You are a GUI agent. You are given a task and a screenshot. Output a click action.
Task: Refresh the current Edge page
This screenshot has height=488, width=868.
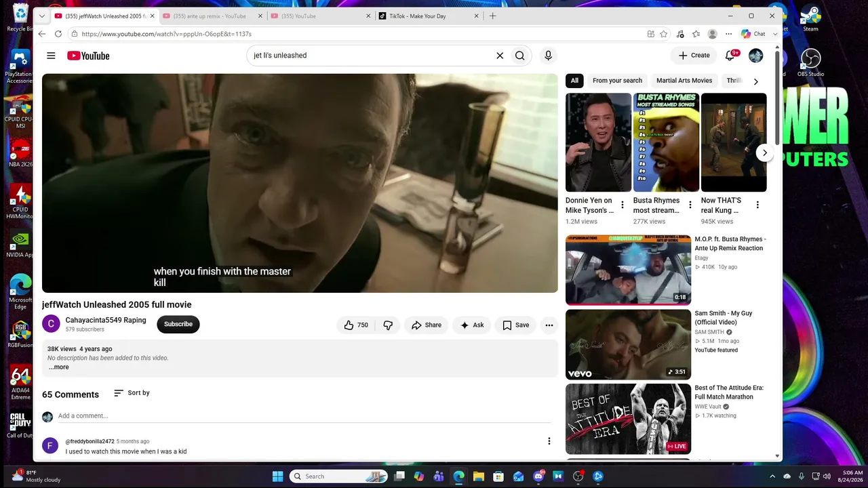coord(58,34)
